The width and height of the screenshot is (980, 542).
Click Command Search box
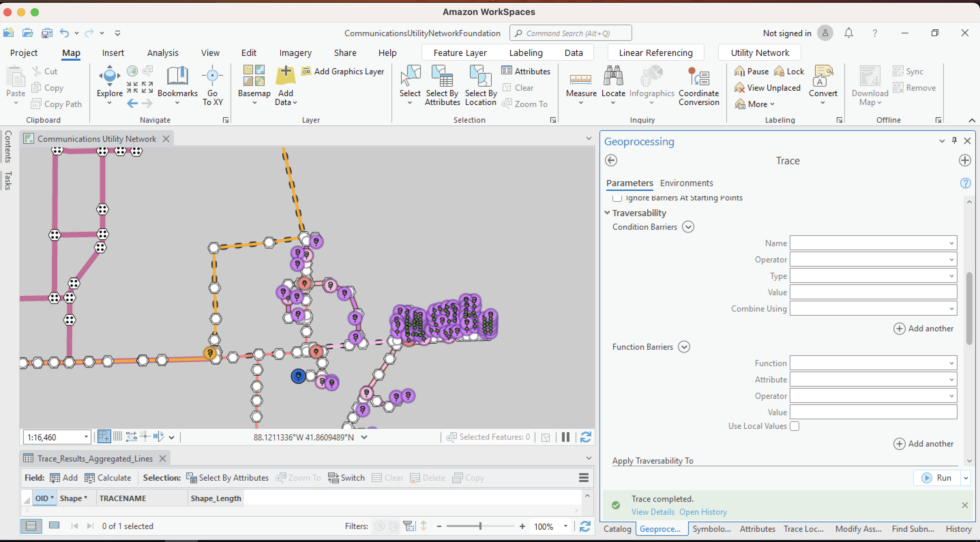pos(571,33)
